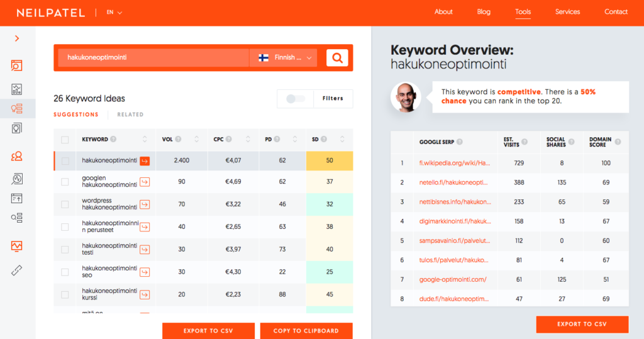Click keyword ideas EXPORT TO CSV button

(x=208, y=331)
